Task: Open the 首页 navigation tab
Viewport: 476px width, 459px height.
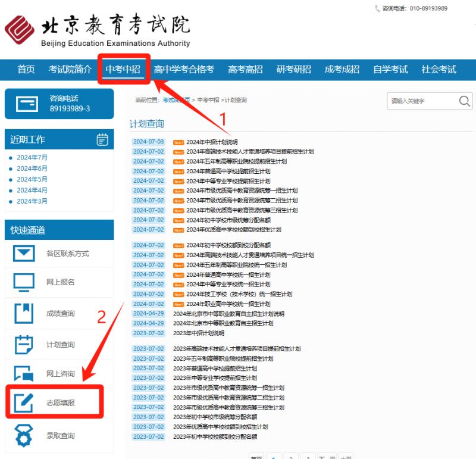Action: click(26, 69)
